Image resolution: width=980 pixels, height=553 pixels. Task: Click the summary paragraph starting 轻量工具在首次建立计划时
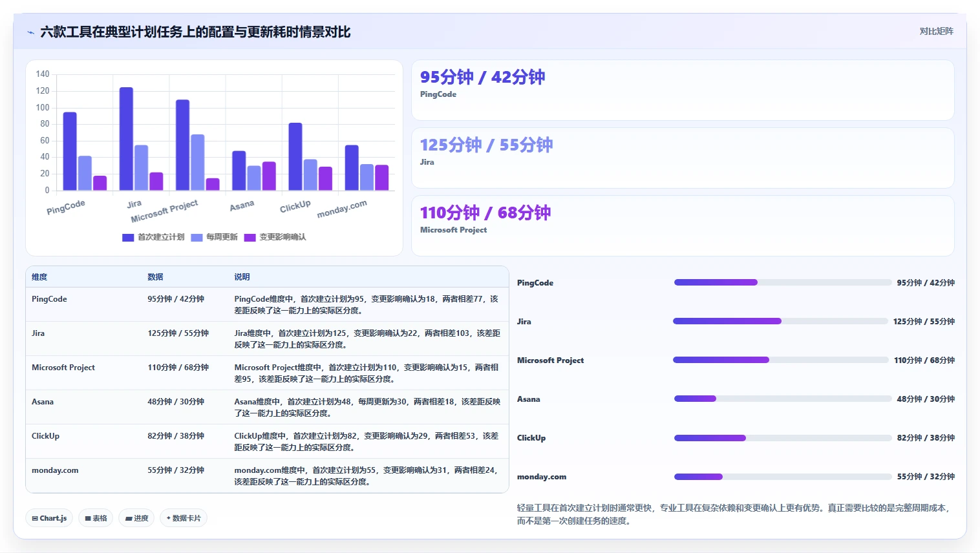(x=735, y=514)
